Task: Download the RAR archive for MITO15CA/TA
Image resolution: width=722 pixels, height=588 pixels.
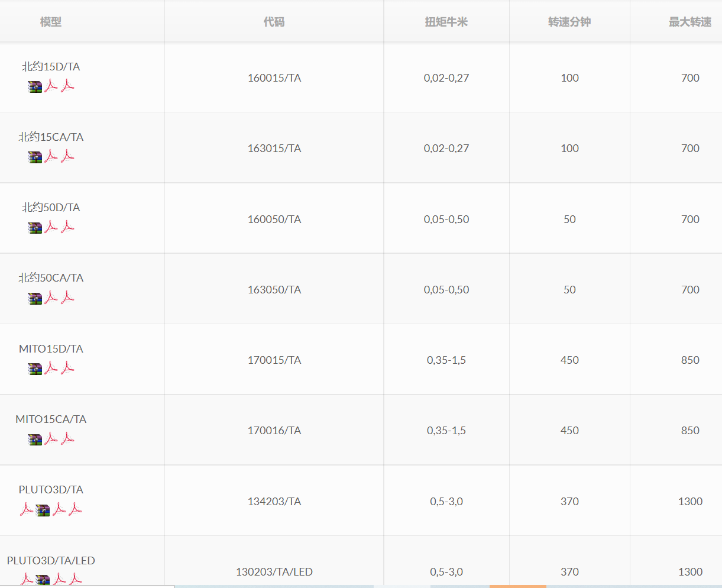Action: point(35,440)
